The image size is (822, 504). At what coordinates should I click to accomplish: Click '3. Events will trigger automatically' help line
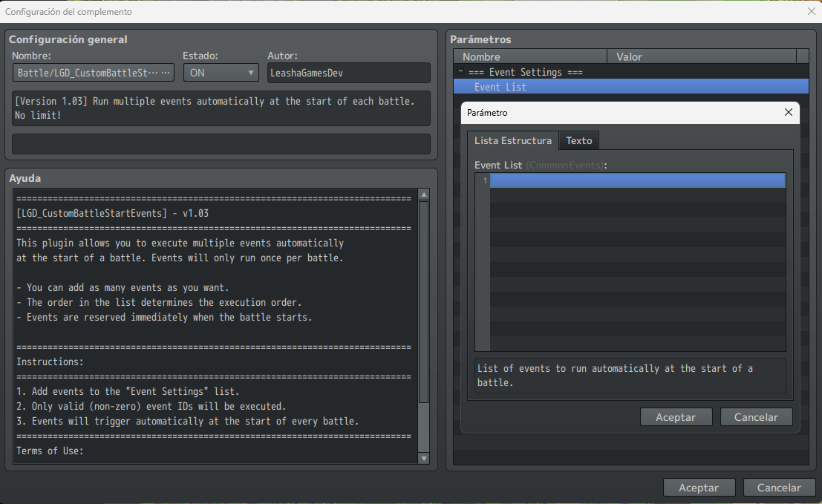click(x=188, y=421)
